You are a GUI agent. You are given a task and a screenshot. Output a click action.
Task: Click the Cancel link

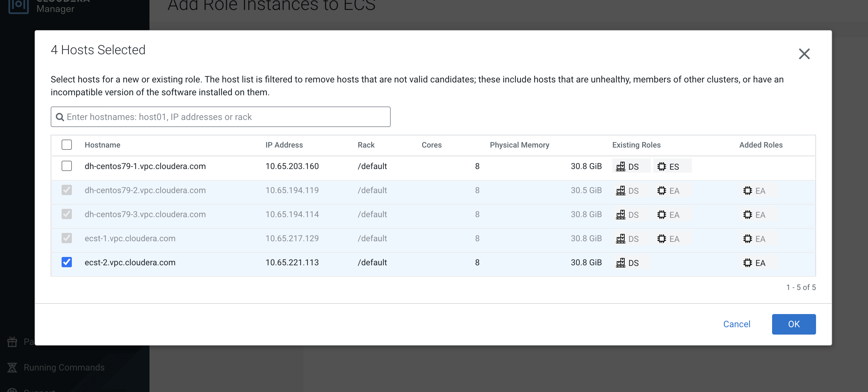pos(736,324)
